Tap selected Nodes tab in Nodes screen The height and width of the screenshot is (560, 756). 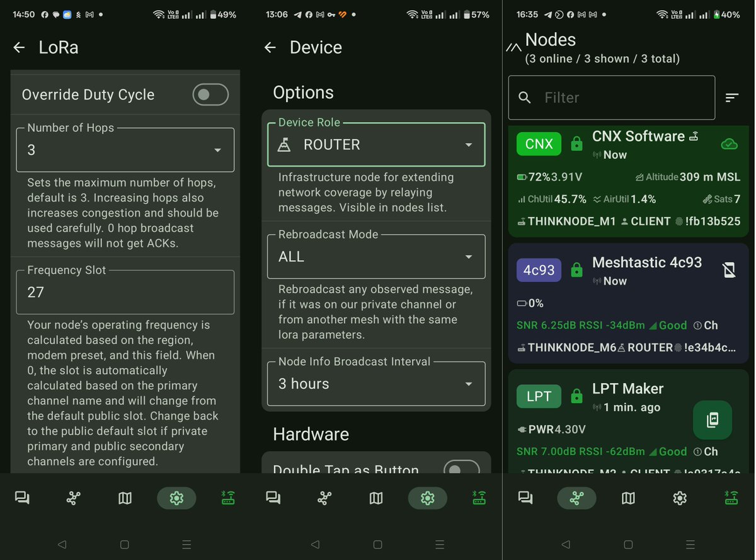point(576,498)
